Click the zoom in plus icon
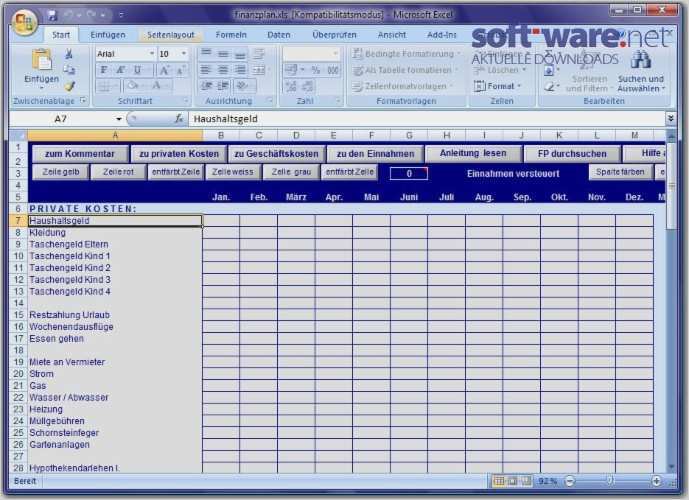 pos(656,481)
